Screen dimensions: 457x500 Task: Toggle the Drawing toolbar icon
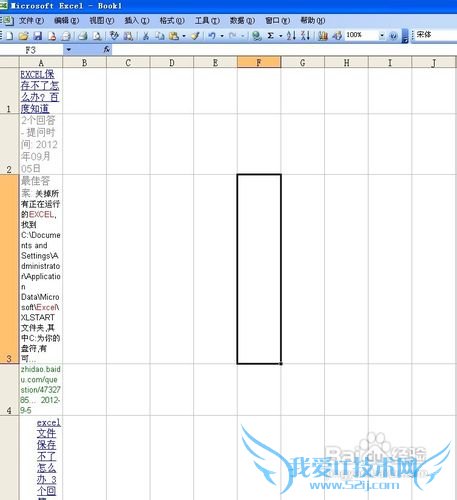tap(337, 35)
